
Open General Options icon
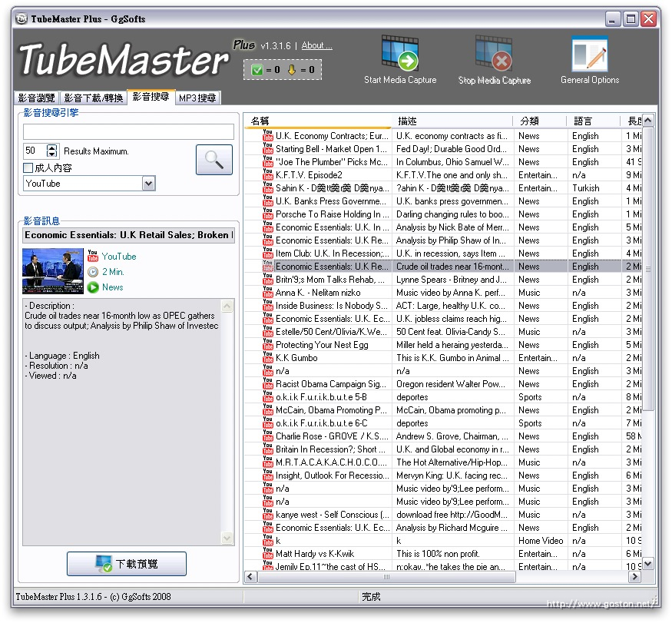point(590,54)
